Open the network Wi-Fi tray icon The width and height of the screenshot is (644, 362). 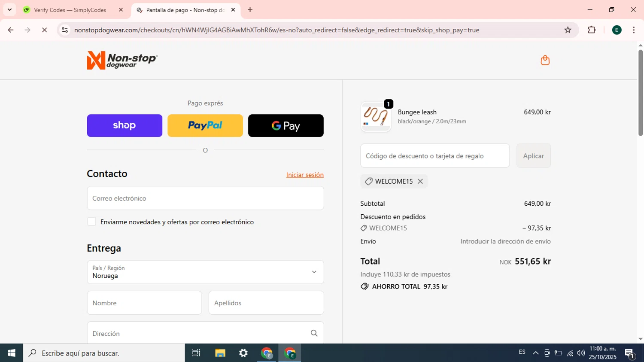click(x=570, y=353)
